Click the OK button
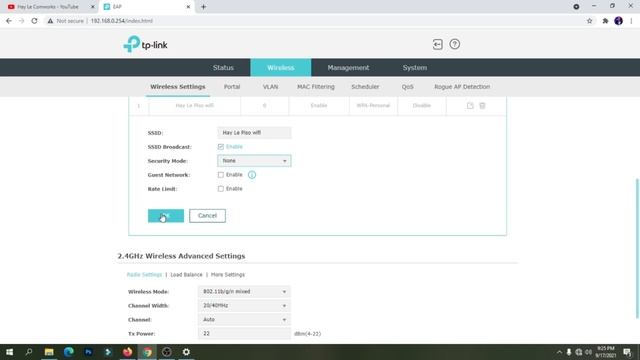The image size is (640, 360). tap(166, 216)
